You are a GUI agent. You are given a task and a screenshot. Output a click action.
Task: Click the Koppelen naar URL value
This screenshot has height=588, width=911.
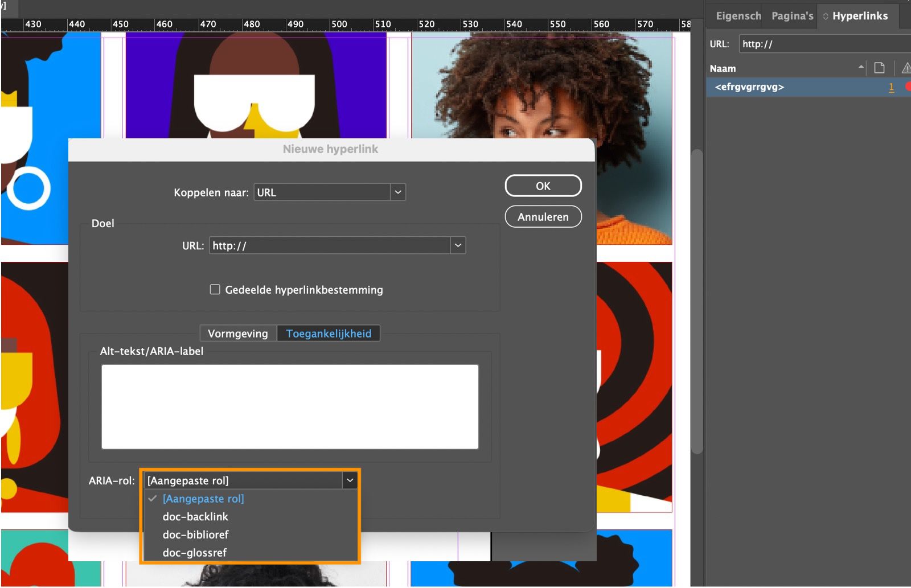click(322, 192)
